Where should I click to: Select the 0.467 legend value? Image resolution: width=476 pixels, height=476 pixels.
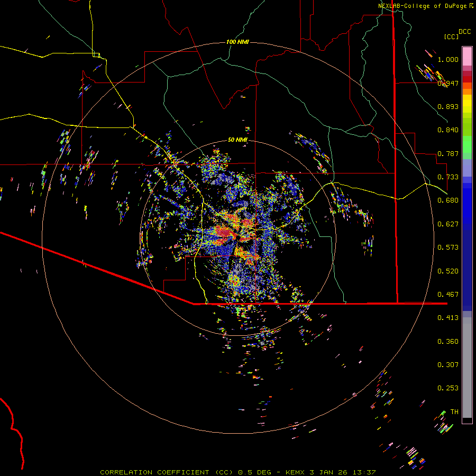pyautogui.click(x=448, y=295)
